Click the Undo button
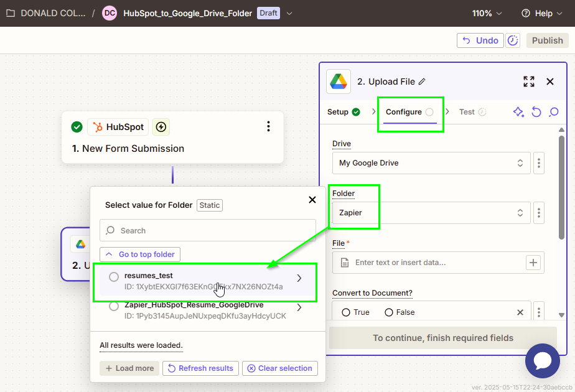575x392 pixels. 480,40
